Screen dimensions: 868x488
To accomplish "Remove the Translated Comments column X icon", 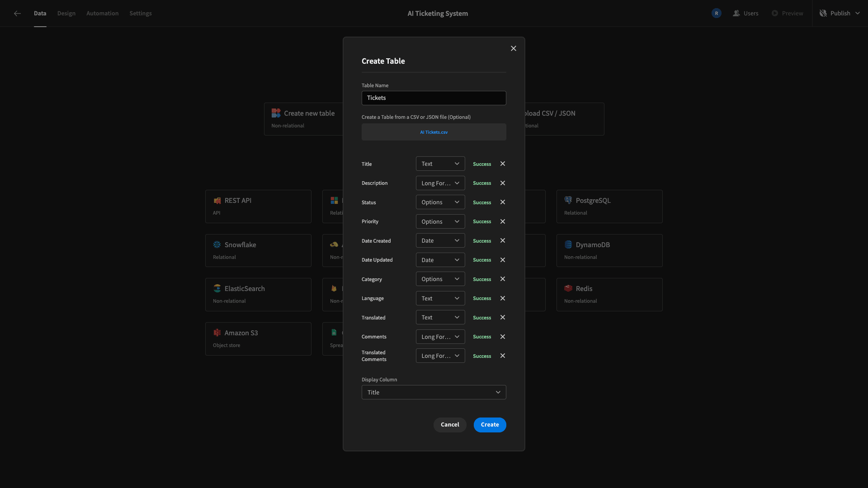I will (502, 356).
